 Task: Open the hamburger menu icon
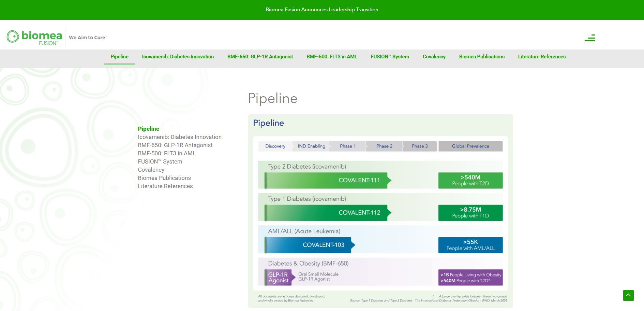click(x=590, y=38)
